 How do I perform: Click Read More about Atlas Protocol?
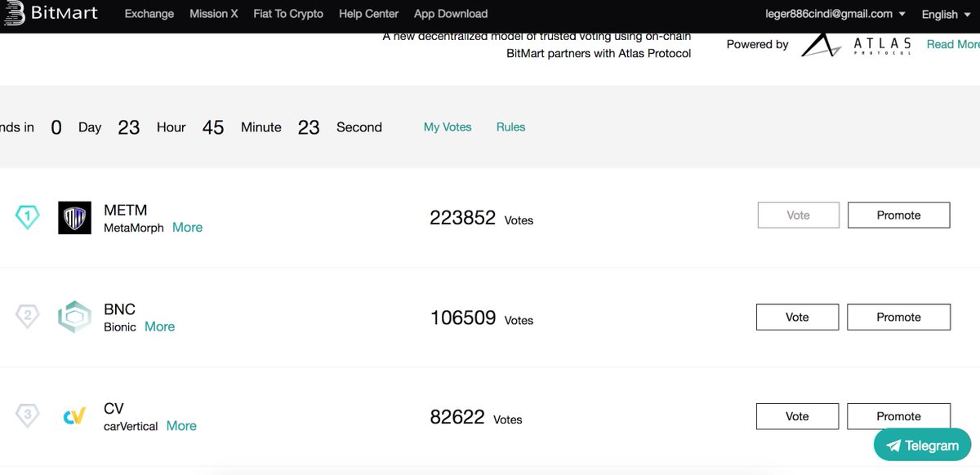[x=953, y=44]
